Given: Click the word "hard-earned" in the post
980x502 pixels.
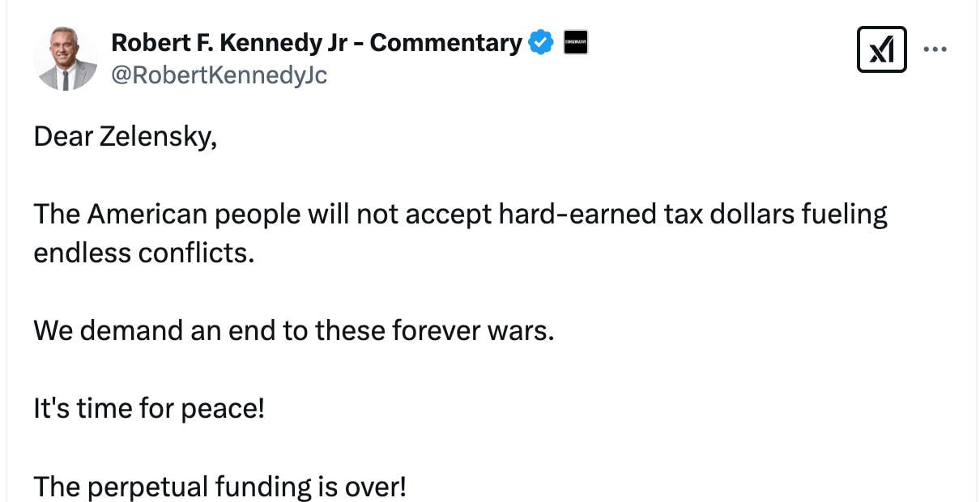Looking at the screenshot, I should pos(570,215).
